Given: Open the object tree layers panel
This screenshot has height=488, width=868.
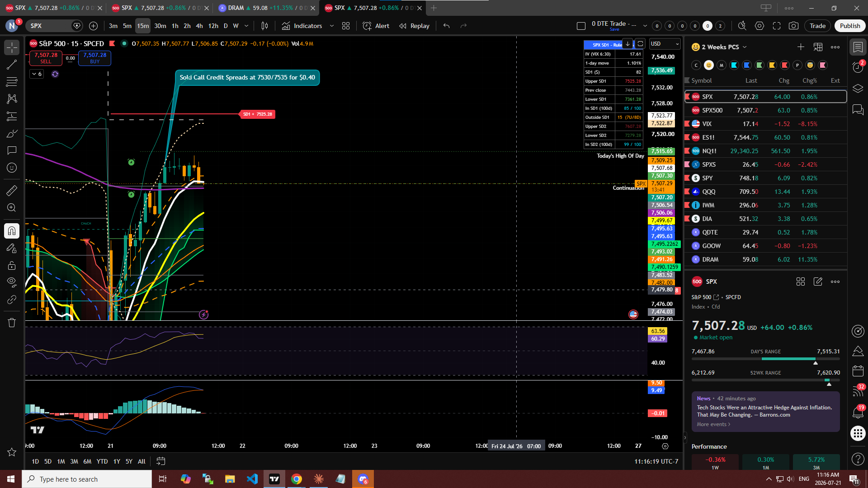Looking at the screenshot, I should click(x=858, y=89).
